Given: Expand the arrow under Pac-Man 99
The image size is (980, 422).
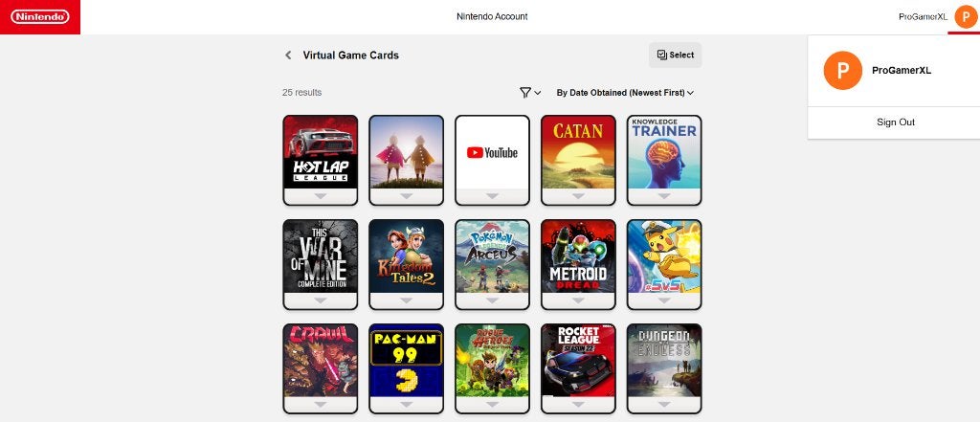Looking at the screenshot, I should [406, 405].
